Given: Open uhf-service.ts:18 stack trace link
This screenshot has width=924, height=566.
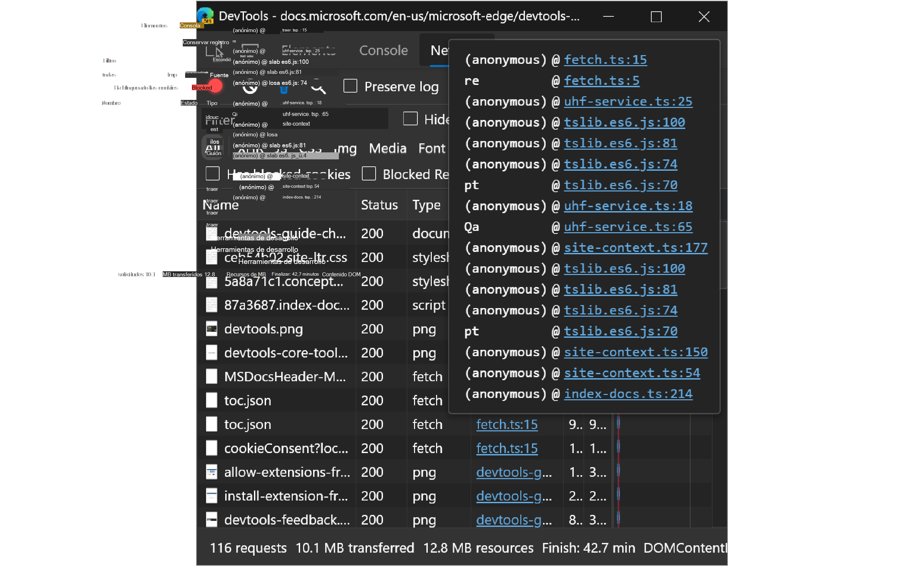Looking at the screenshot, I should [x=628, y=206].
